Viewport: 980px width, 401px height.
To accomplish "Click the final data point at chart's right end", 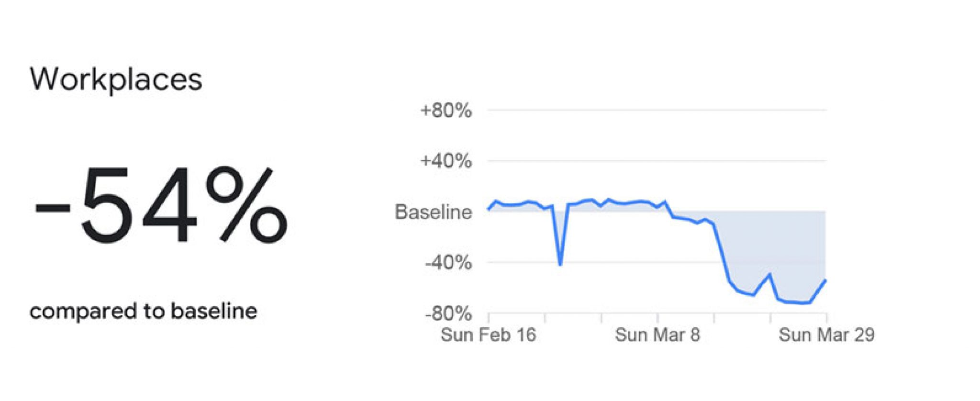I will click(825, 280).
